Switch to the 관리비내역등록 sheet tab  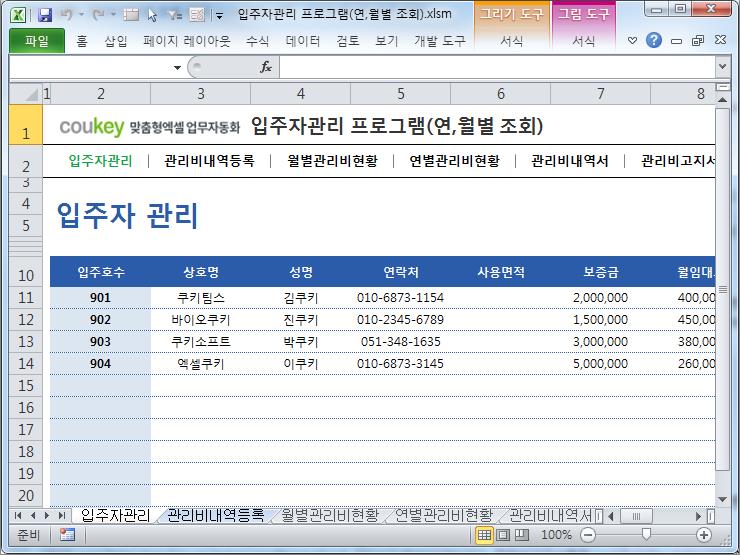point(216,515)
